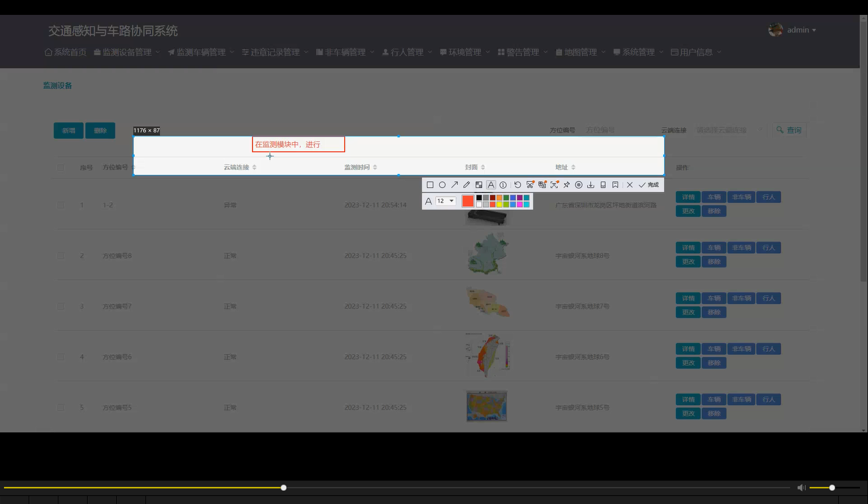868x504 pixels.
Task: Select the ellipse drawing tool
Action: [x=442, y=184]
